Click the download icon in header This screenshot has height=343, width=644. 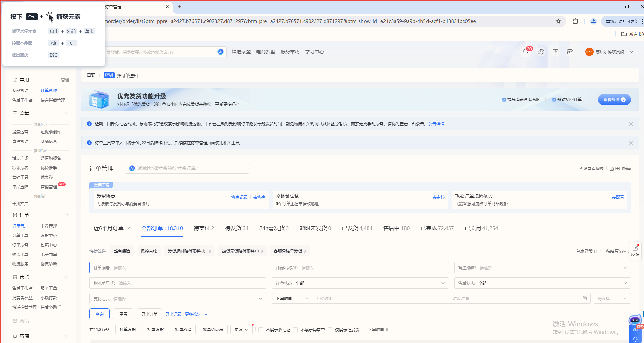click(x=556, y=52)
